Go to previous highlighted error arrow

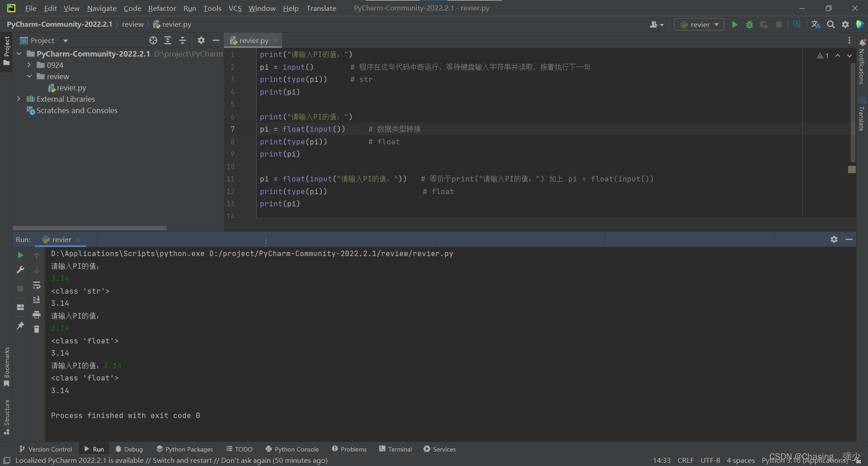[838, 56]
